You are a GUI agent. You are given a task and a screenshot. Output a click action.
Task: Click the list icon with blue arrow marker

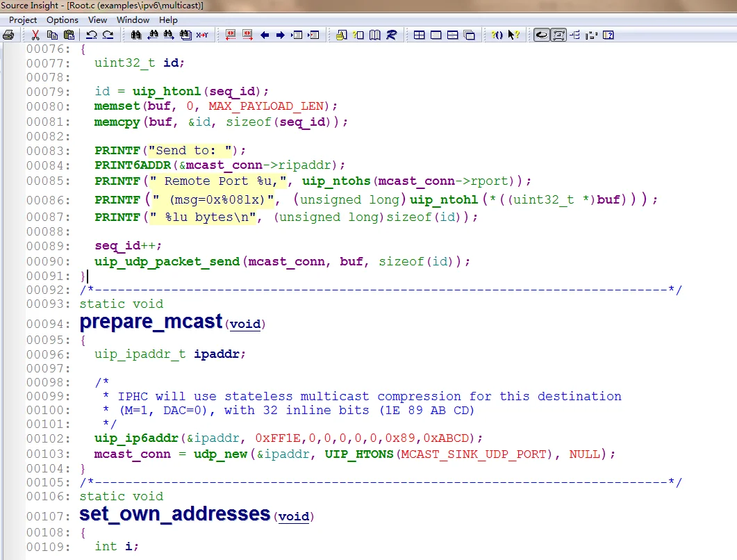coord(297,35)
